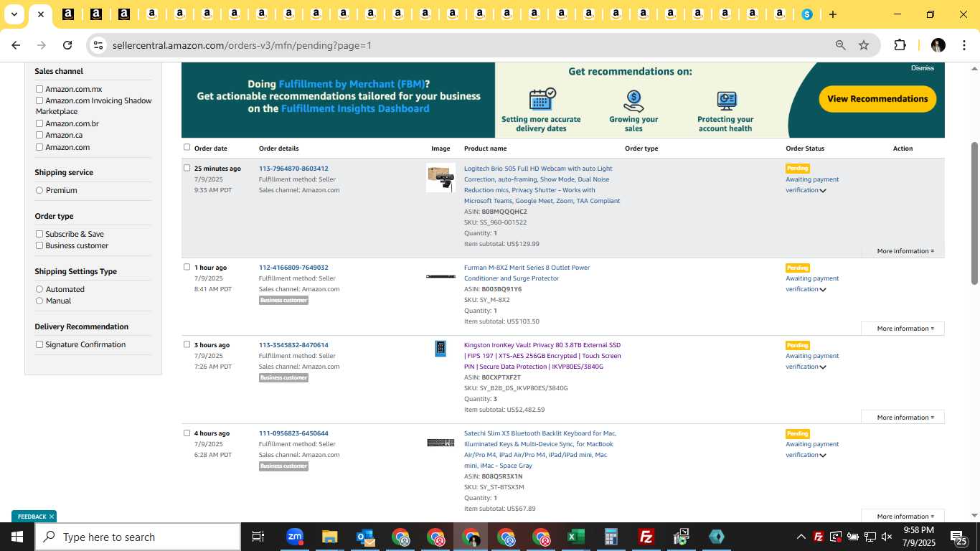Check the Amazon.ca sales channel

pyautogui.click(x=39, y=135)
